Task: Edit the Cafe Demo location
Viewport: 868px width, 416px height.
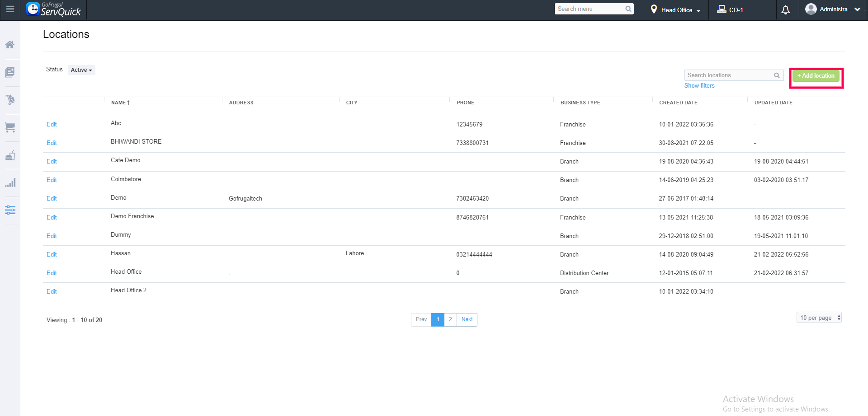Action: point(52,162)
